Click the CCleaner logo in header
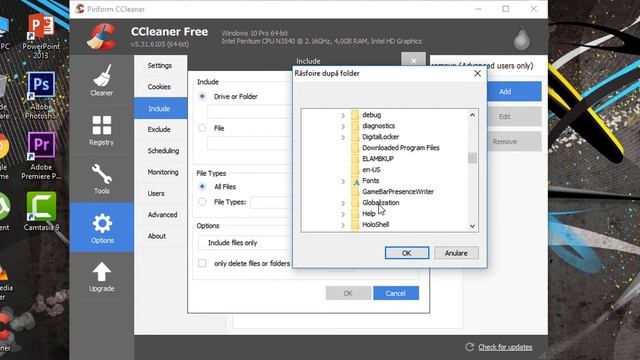The height and width of the screenshot is (360, 640). coord(102,37)
